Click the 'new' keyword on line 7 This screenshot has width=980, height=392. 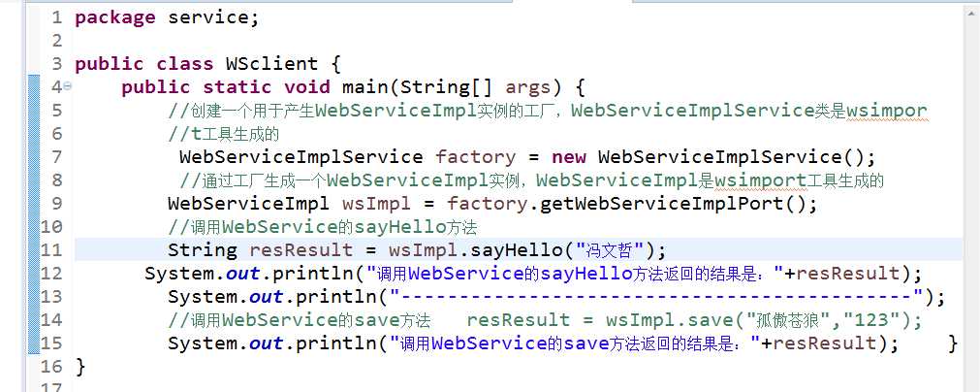click(569, 157)
